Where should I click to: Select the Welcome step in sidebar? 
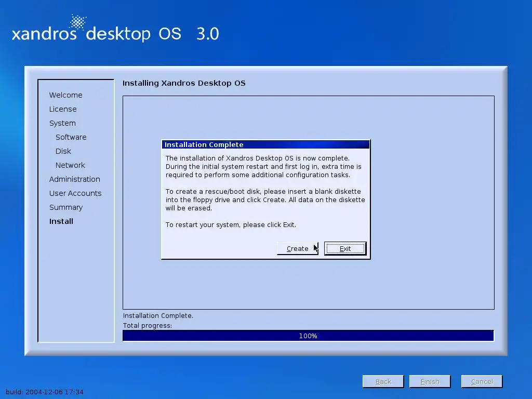66,95
